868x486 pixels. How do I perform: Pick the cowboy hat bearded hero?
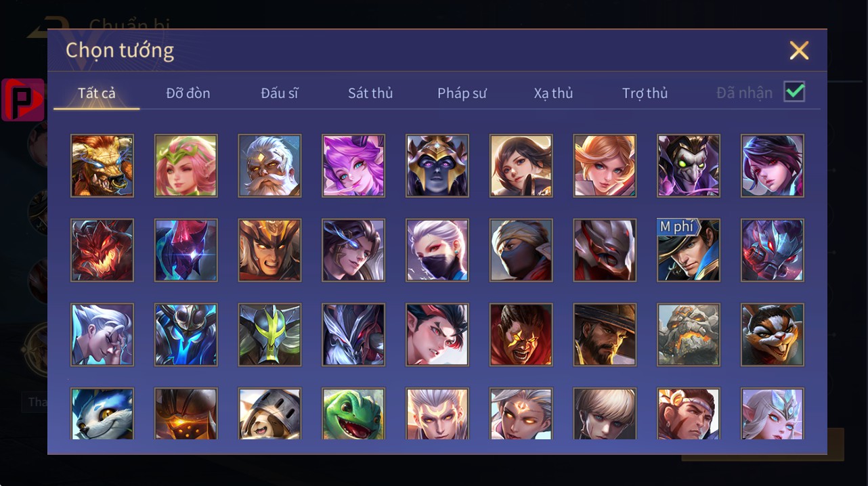(x=605, y=334)
